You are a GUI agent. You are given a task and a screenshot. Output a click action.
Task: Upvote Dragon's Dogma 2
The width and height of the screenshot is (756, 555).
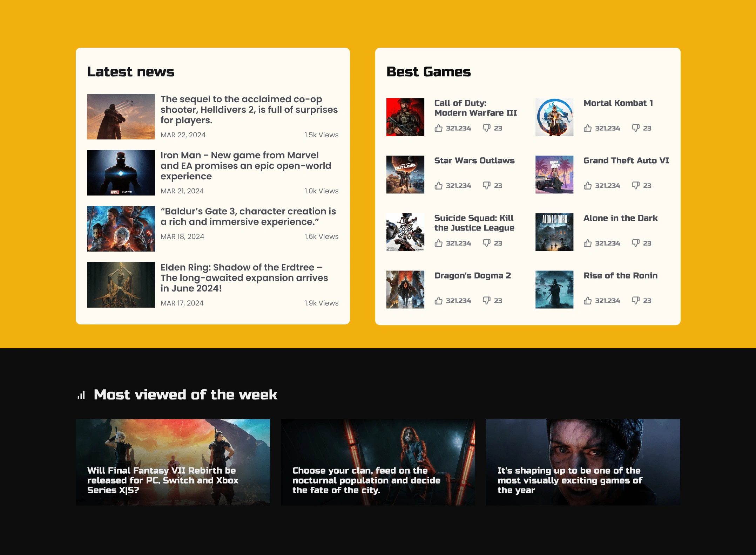438,301
